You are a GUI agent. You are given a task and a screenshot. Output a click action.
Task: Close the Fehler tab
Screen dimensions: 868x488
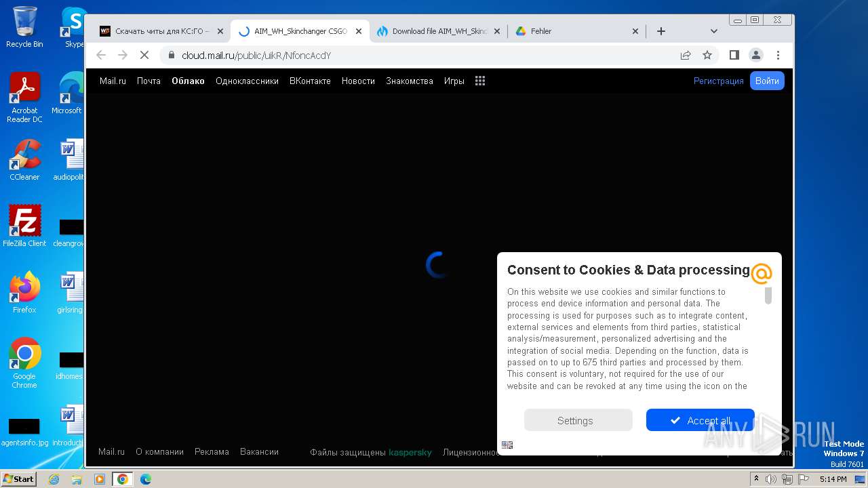point(635,31)
